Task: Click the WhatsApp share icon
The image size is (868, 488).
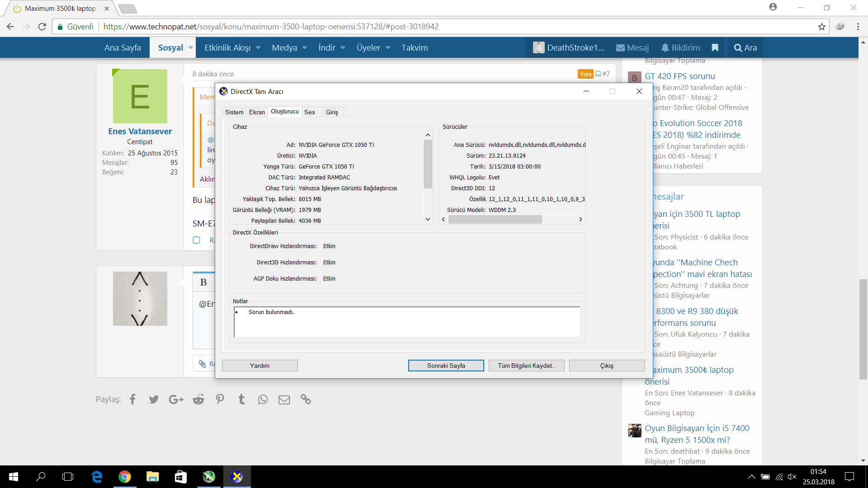Action: click(263, 399)
